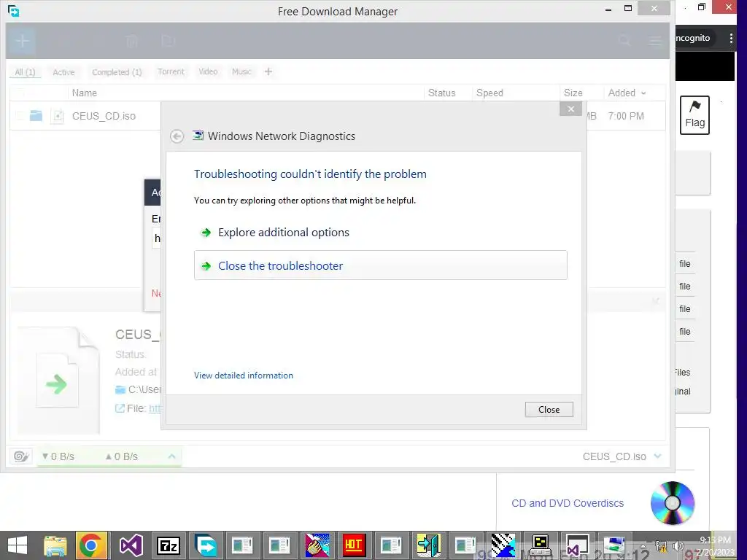
Task: Click the door with arrow icon in the taskbar
Action: 428,545
